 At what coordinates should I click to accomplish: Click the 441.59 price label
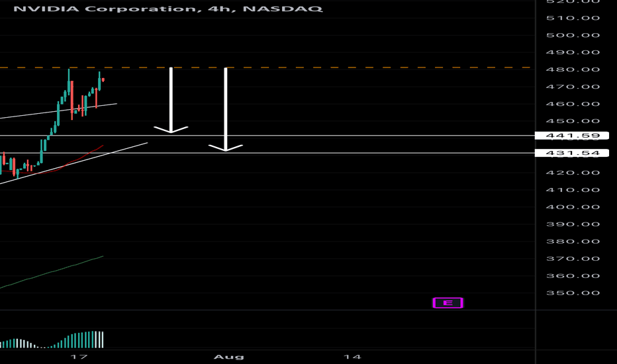tap(572, 136)
